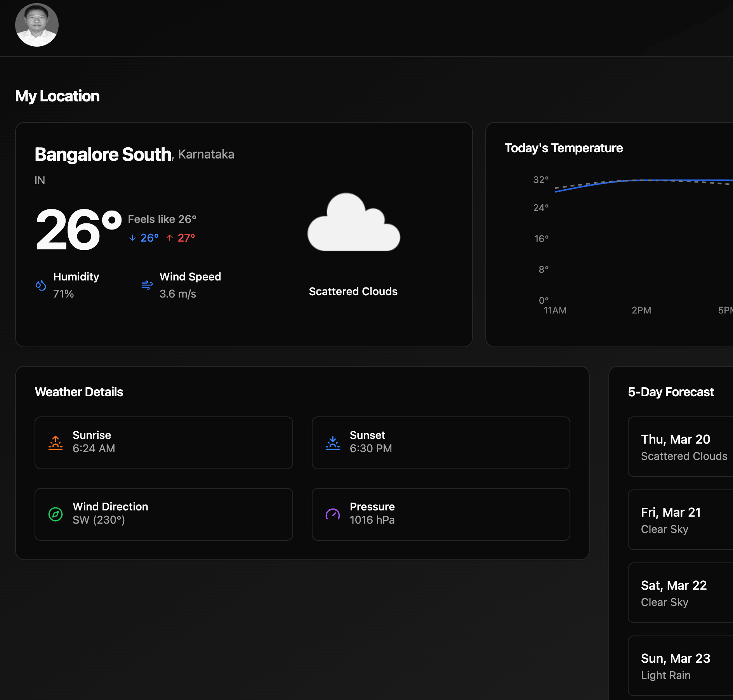
Task: Click the Sunset 6:30 PM card
Action: click(441, 443)
